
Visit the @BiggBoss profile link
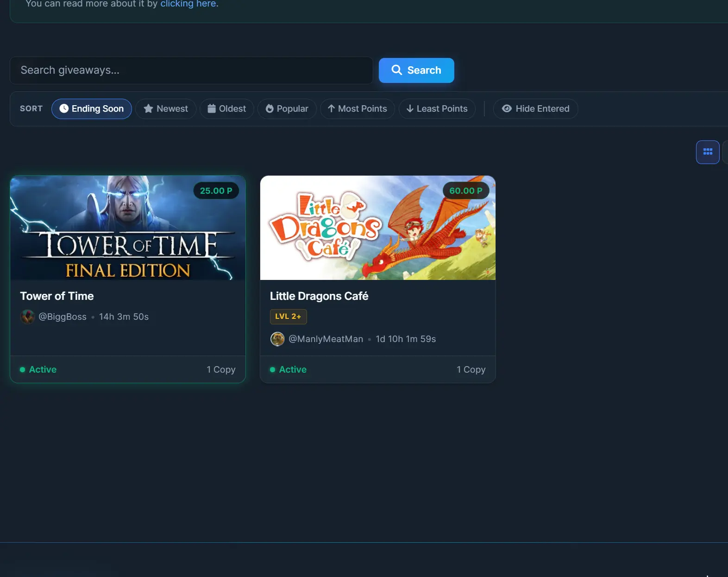(x=63, y=317)
